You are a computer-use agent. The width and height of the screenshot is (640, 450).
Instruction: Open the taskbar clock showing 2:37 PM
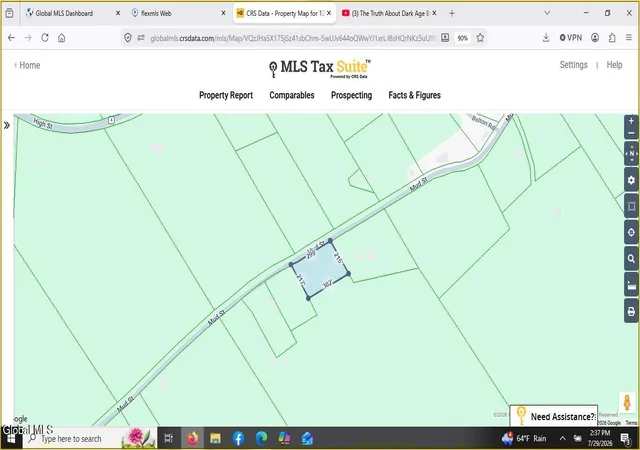click(600, 438)
